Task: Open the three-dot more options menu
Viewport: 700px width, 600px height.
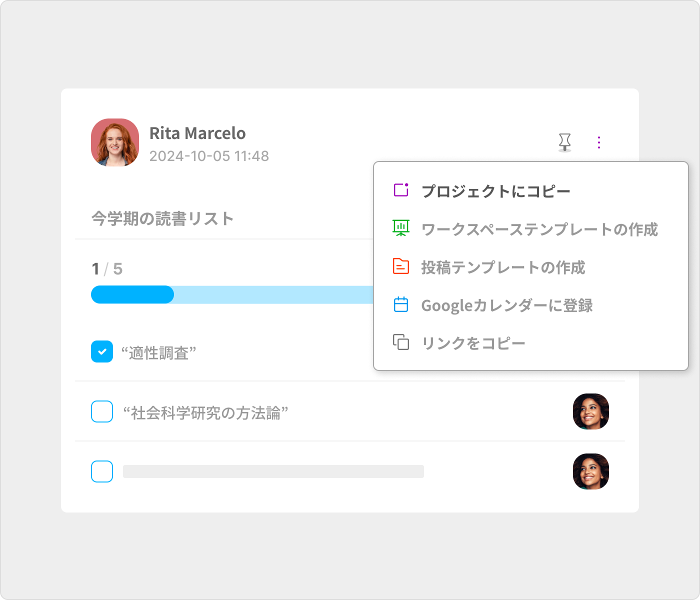Action: (x=598, y=142)
